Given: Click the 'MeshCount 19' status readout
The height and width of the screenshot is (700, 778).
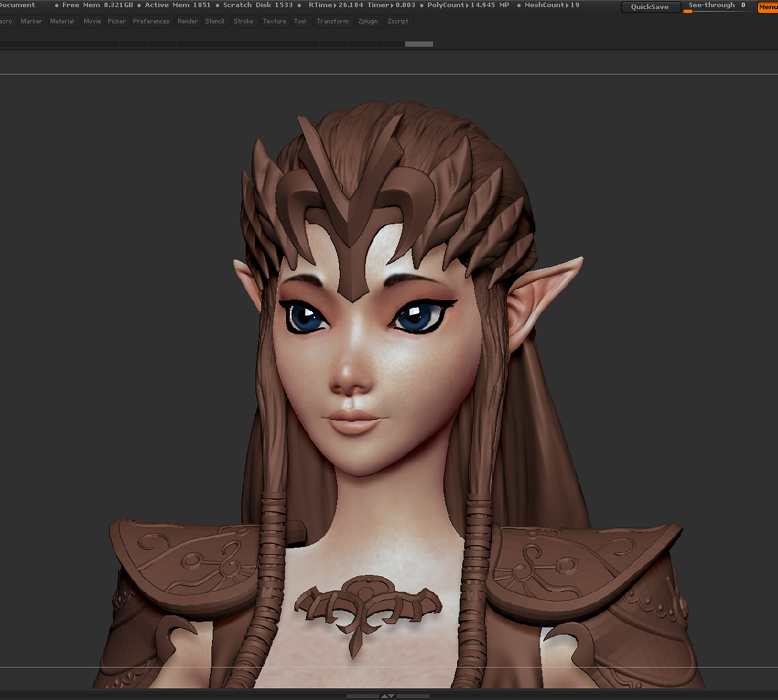Looking at the screenshot, I should [x=552, y=5].
